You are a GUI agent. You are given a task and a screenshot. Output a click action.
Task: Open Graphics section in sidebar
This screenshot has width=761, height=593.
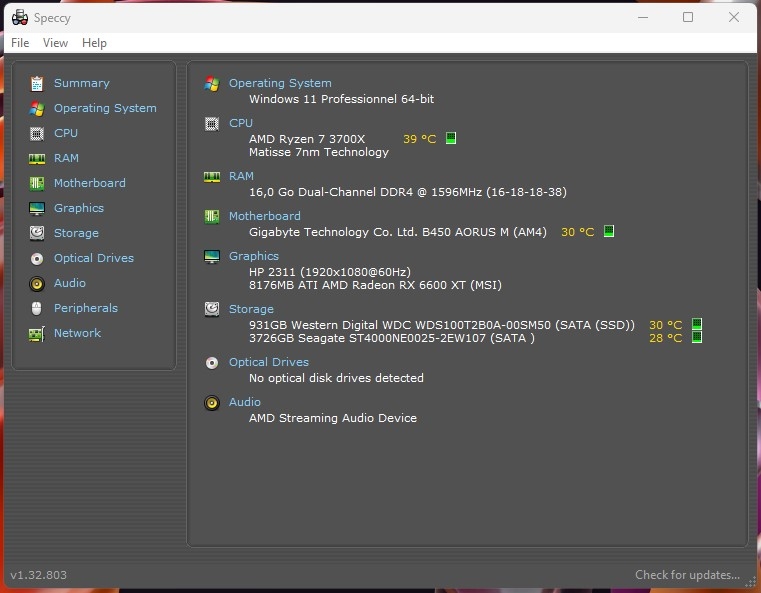(x=79, y=208)
